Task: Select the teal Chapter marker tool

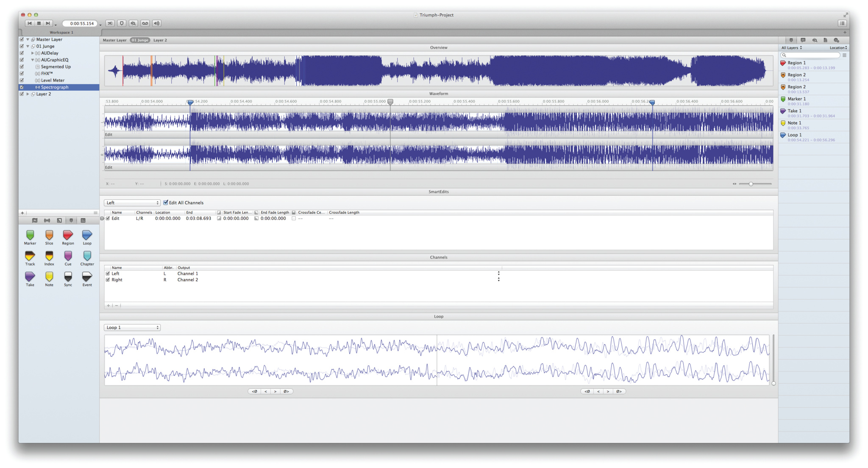Action: (87, 256)
